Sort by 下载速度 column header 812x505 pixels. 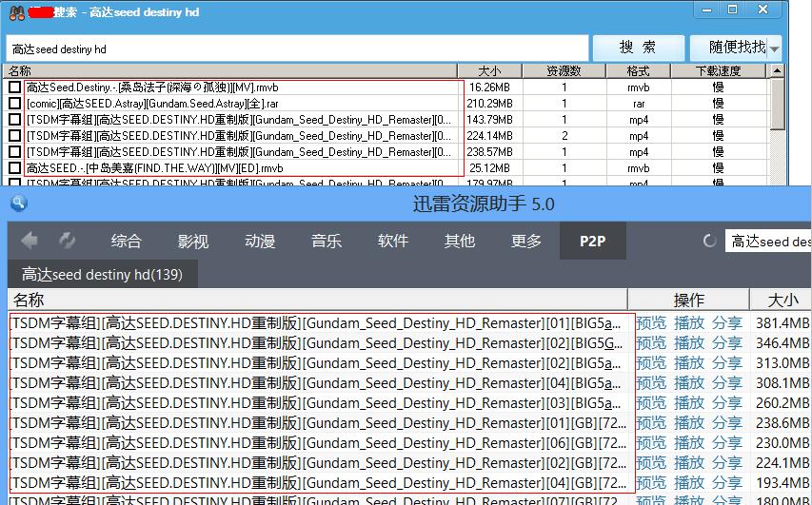[717, 71]
